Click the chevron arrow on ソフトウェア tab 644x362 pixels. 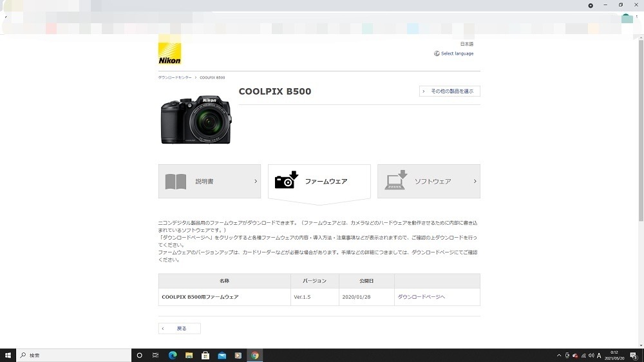coord(475,182)
